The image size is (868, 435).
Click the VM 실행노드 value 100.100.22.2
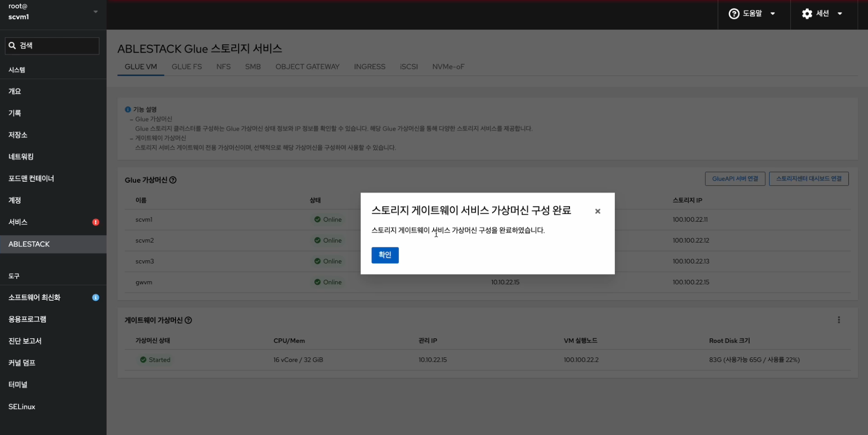pyautogui.click(x=581, y=360)
